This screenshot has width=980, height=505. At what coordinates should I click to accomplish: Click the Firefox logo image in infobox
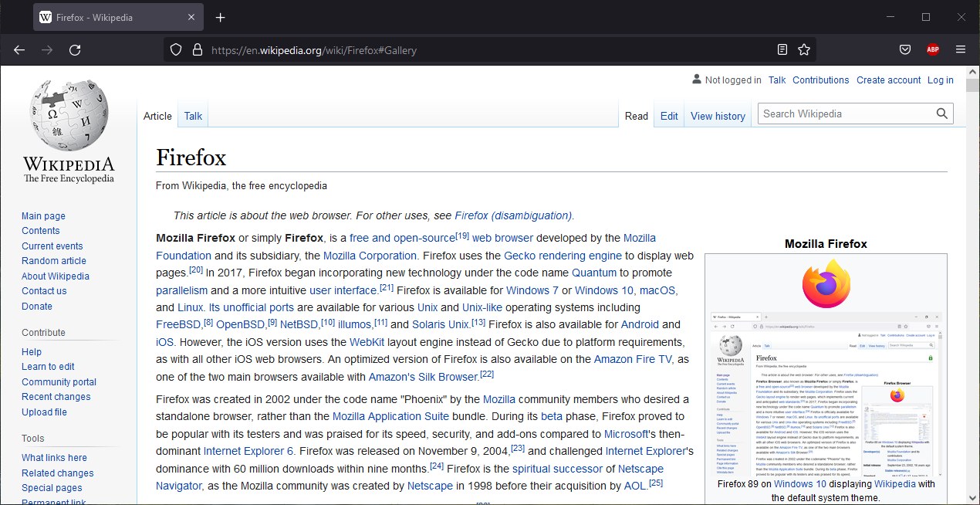[826, 283]
